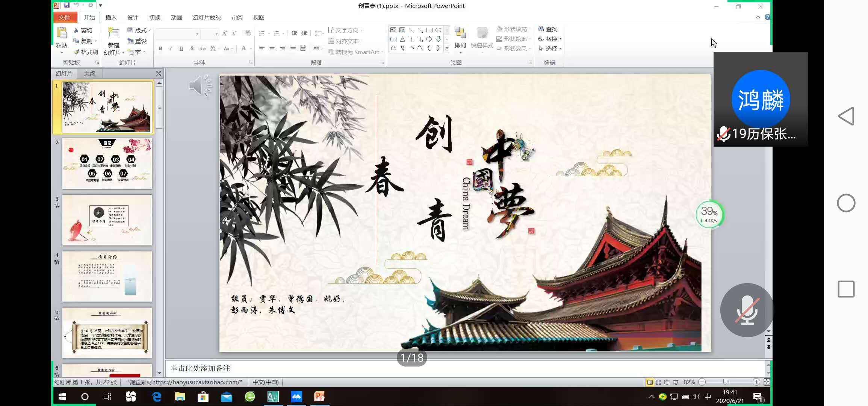Open the Insert (插入) ribbon tab
Image resolution: width=868 pixels, height=406 pixels.
(111, 17)
